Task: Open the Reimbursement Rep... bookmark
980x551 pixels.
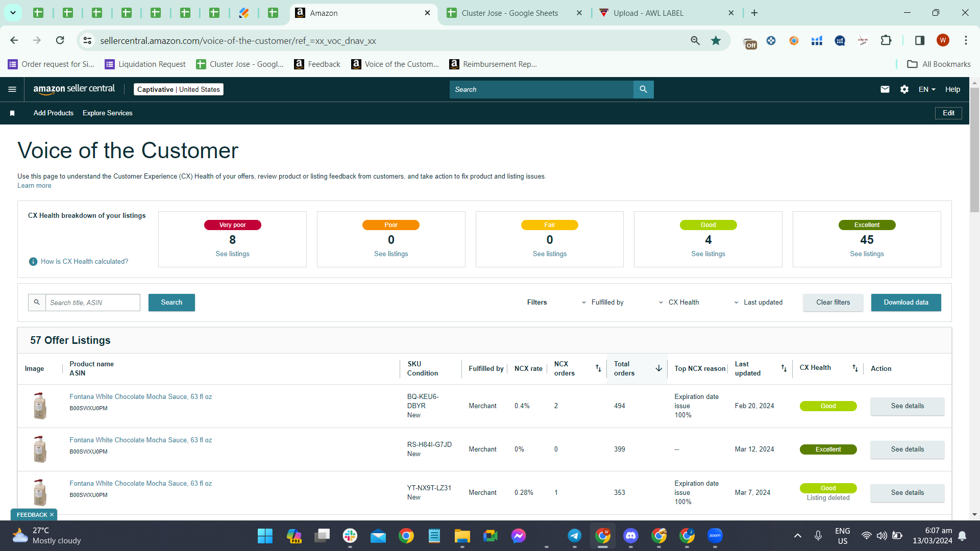Action: pos(493,64)
